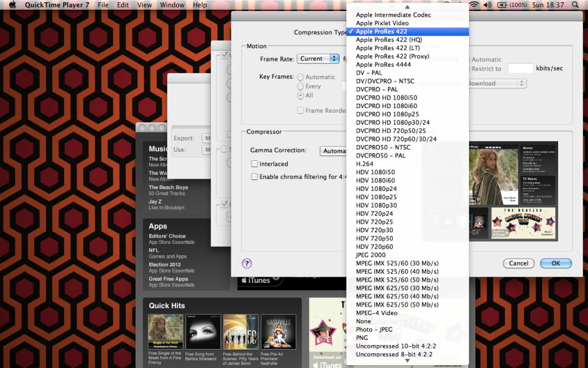Click the OK button
Screen dimensions: 588x368
click(x=556, y=263)
